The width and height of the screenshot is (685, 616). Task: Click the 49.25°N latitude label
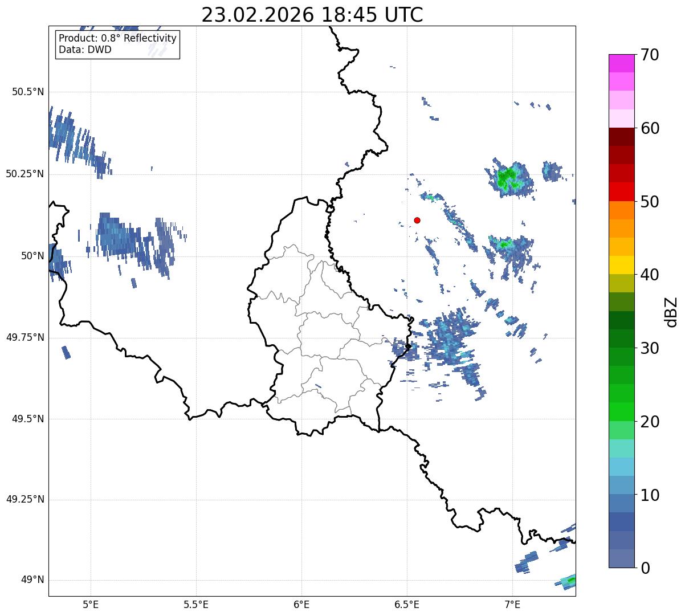(25, 500)
